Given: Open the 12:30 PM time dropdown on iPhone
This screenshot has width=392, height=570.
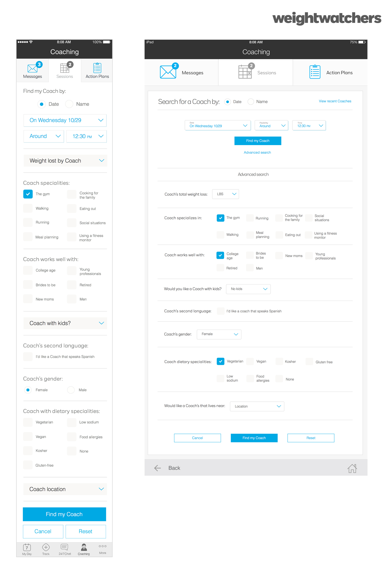Looking at the screenshot, I should pyautogui.click(x=86, y=136).
